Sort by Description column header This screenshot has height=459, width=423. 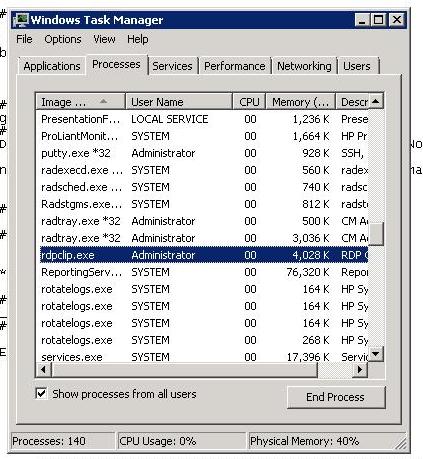[352, 102]
